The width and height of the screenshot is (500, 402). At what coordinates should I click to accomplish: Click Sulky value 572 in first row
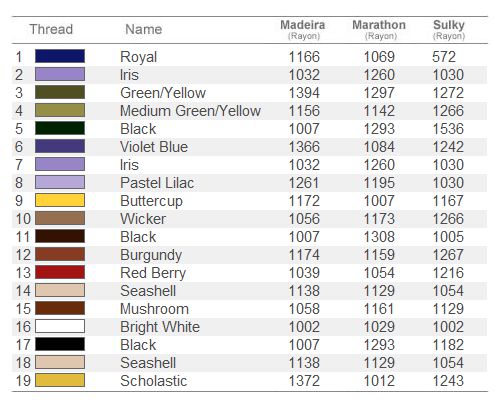pos(444,57)
